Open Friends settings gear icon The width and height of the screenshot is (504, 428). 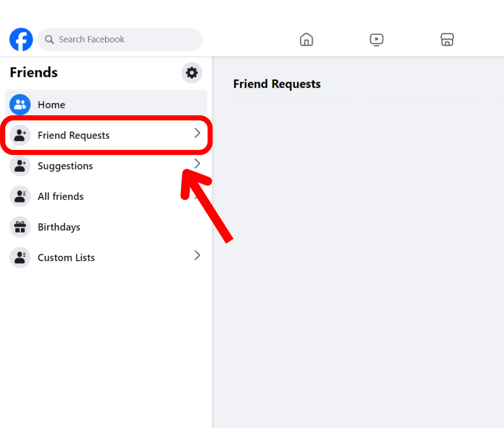pyautogui.click(x=192, y=73)
